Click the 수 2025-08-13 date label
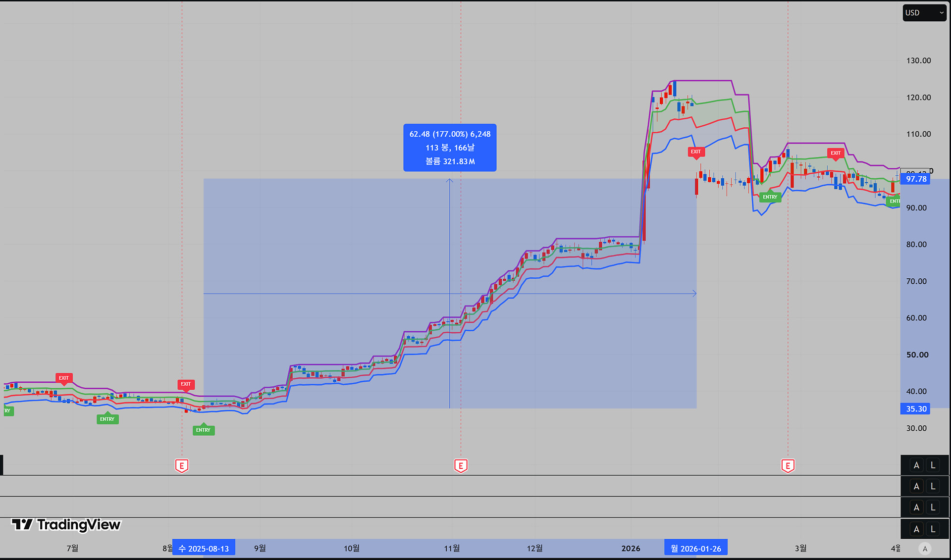 (x=204, y=549)
